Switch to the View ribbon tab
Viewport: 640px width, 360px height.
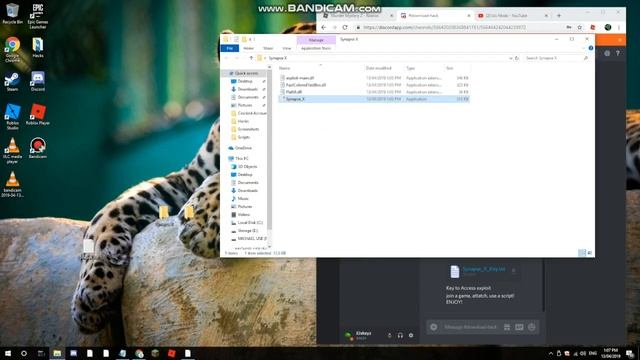pos(287,48)
